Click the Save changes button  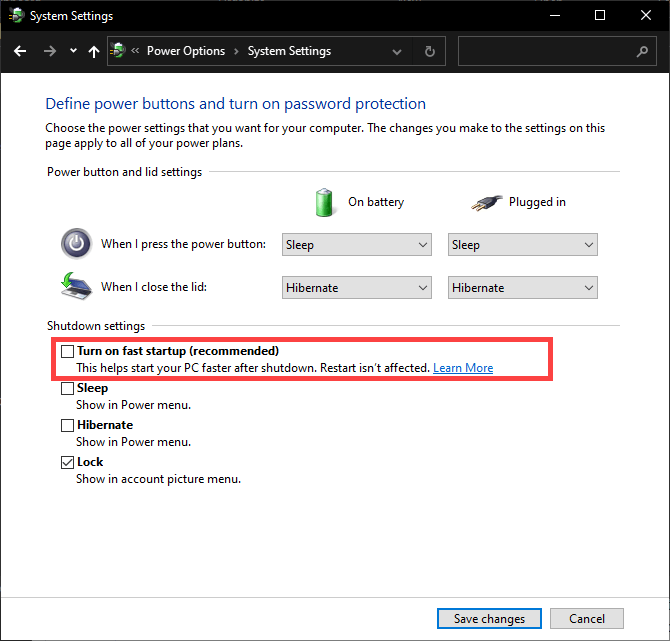[x=489, y=618]
